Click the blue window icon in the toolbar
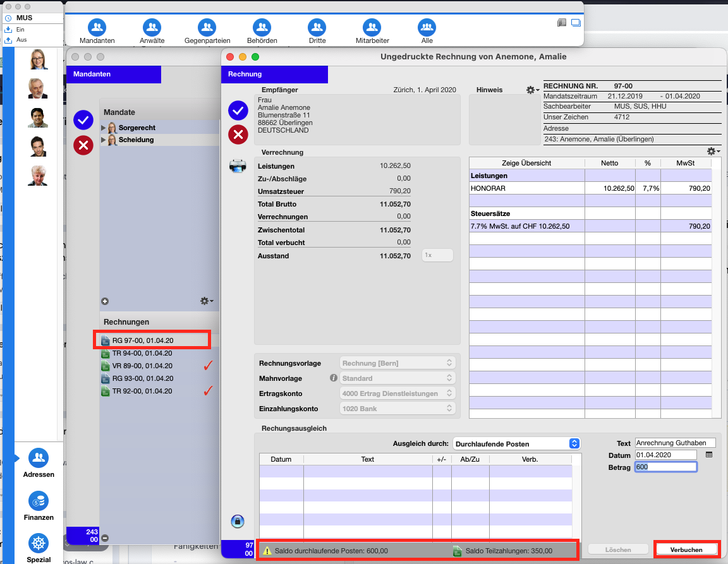The width and height of the screenshot is (728, 564). 576,23
